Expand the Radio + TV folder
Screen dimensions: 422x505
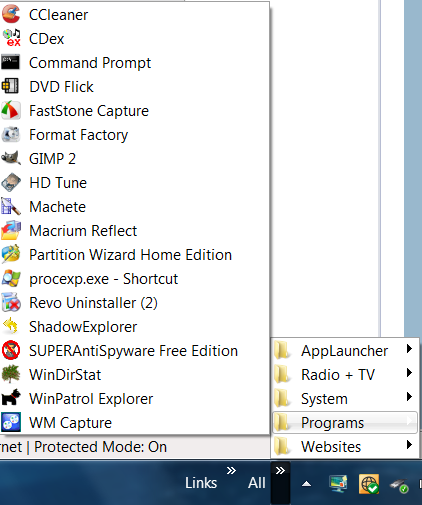(x=345, y=375)
